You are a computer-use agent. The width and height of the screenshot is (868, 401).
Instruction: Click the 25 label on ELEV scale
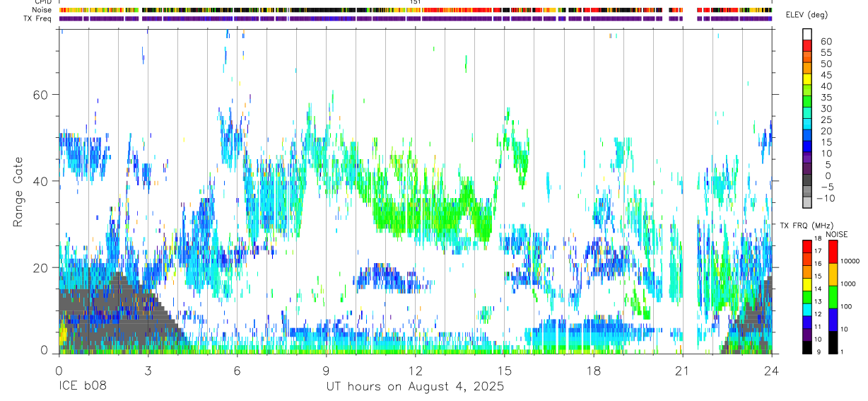(x=825, y=120)
